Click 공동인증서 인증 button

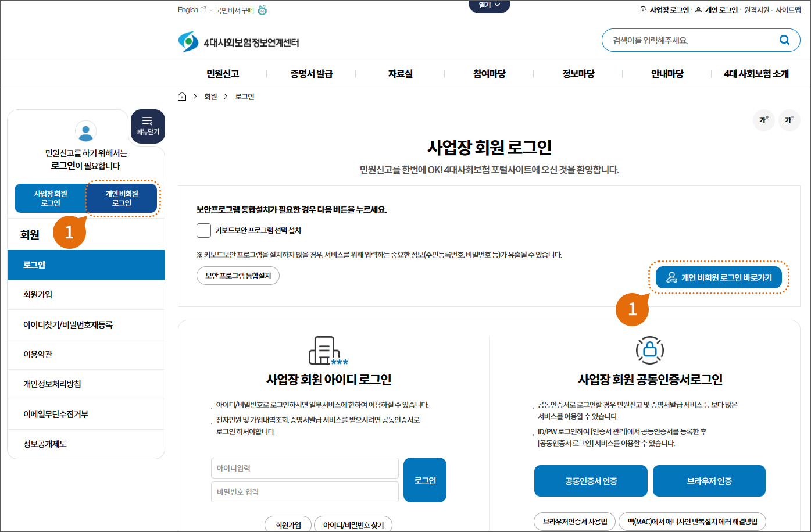(x=591, y=481)
